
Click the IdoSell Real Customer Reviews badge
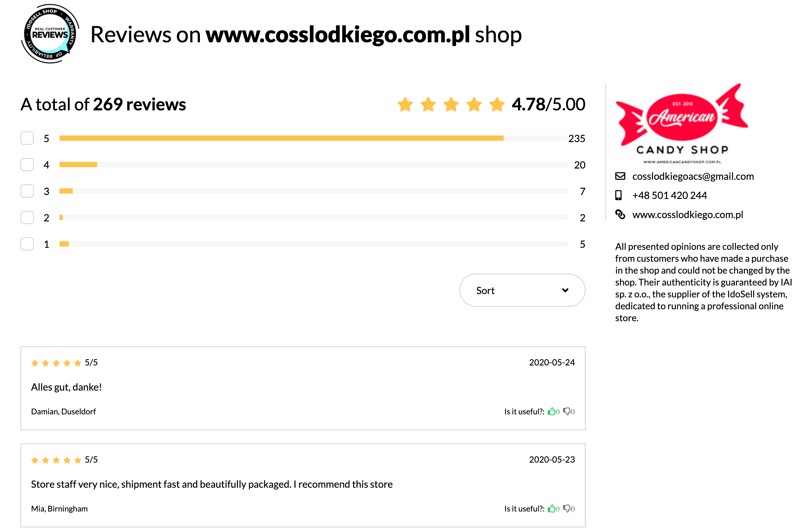pos(50,34)
